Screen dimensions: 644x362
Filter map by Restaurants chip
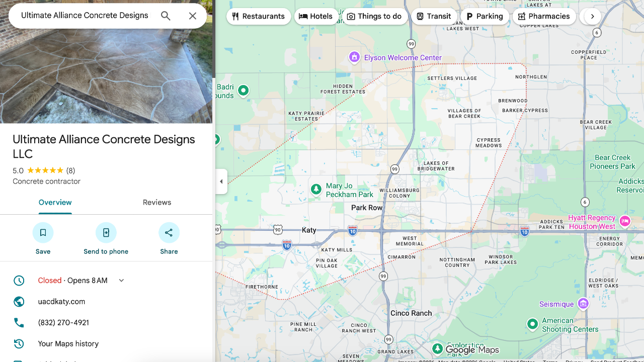click(259, 16)
